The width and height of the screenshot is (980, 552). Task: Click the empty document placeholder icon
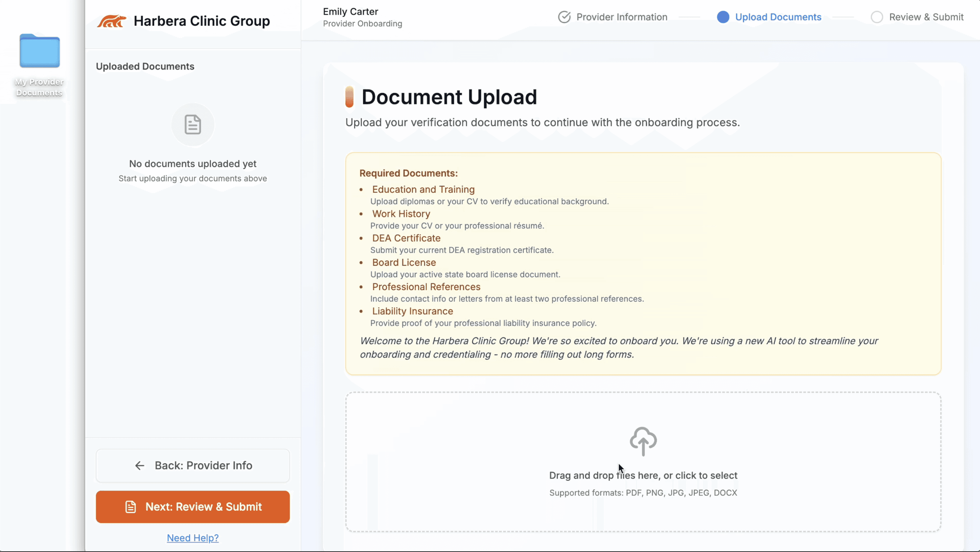coord(193,125)
